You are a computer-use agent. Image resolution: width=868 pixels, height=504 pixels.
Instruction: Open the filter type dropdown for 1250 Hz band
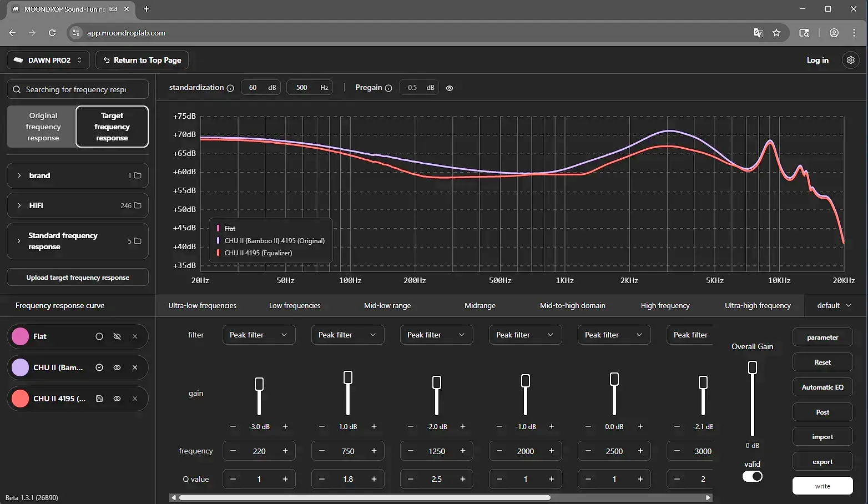pyautogui.click(x=436, y=335)
